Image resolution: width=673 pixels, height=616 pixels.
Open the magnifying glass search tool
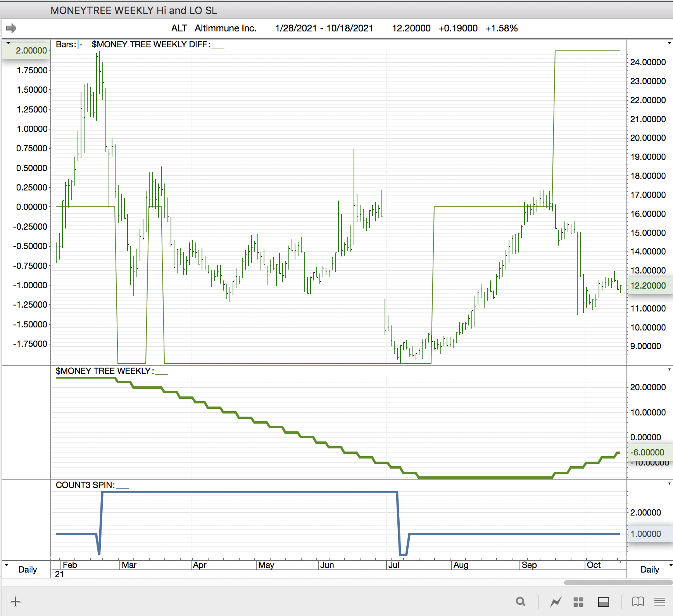coord(521,602)
